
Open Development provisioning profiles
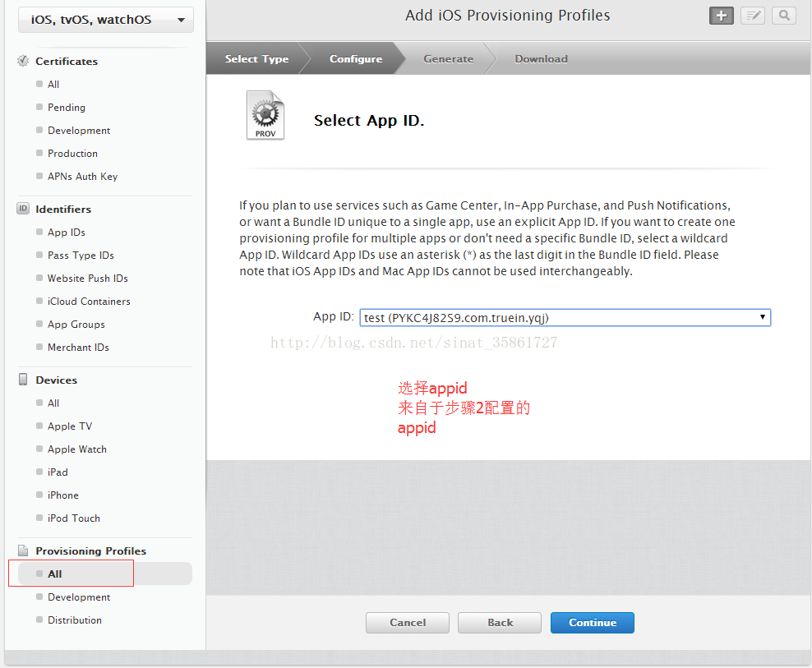pos(79,597)
